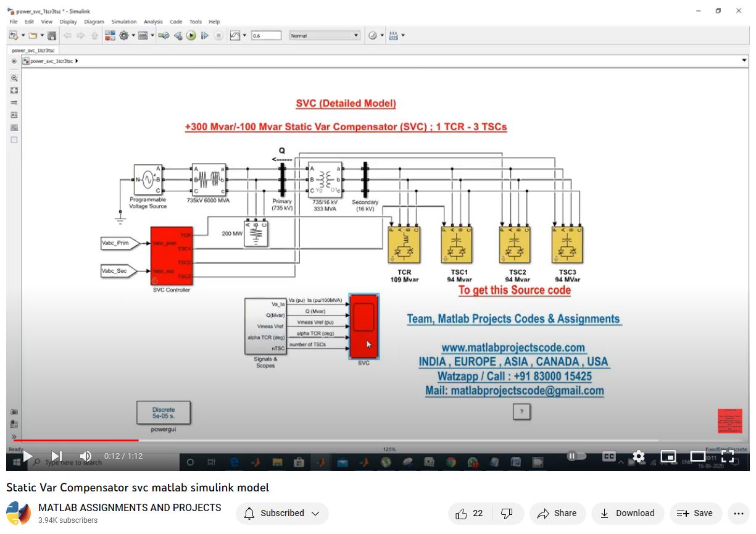Click the Share button
The image size is (756, 534).
[x=557, y=513]
